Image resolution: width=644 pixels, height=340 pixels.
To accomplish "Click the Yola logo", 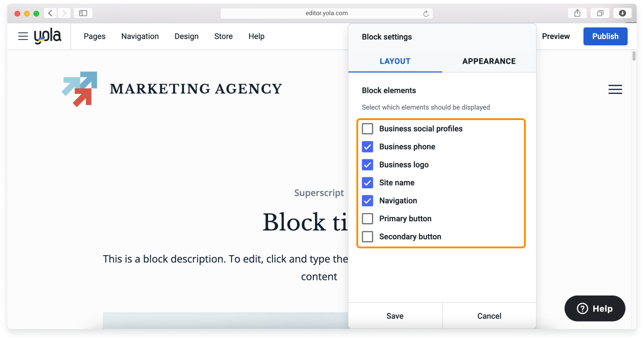I will (x=48, y=36).
